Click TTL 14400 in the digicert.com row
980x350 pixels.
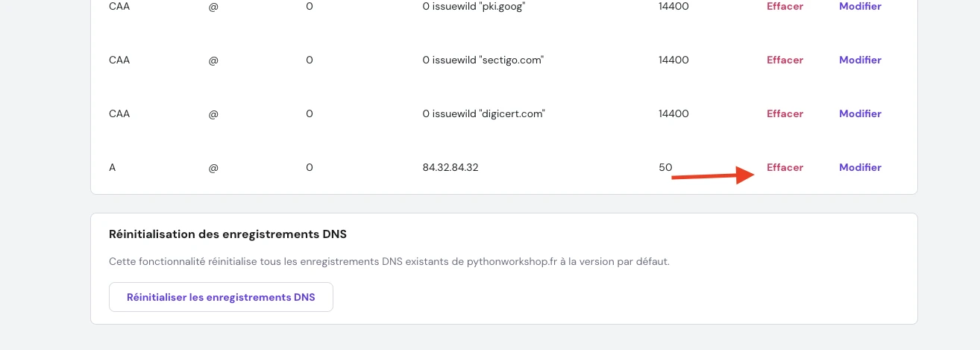pyautogui.click(x=673, y=113)
